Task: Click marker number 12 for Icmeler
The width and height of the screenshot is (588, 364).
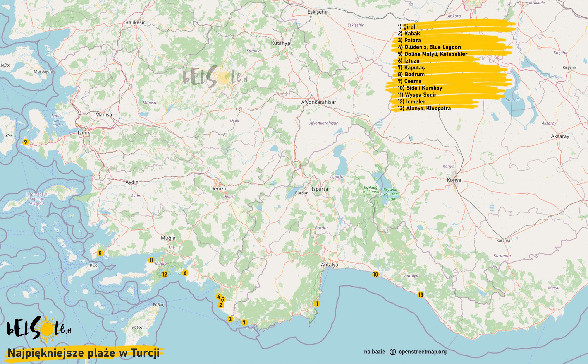Action: click(x=165, y=274)
